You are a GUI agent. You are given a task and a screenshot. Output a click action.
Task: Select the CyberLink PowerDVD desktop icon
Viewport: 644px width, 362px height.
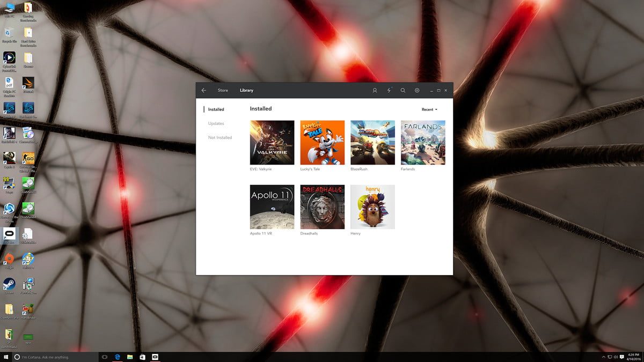pyautogui.click(x=9, y=61)
